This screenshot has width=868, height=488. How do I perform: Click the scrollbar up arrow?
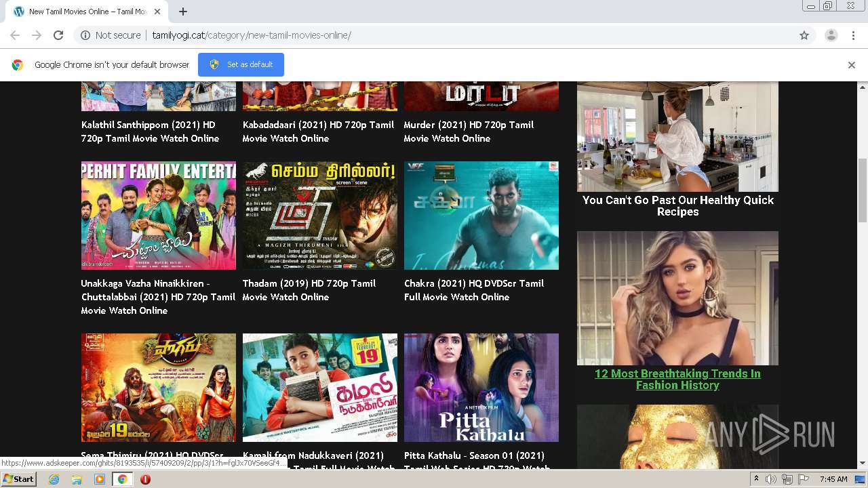(x=863, y=87)
